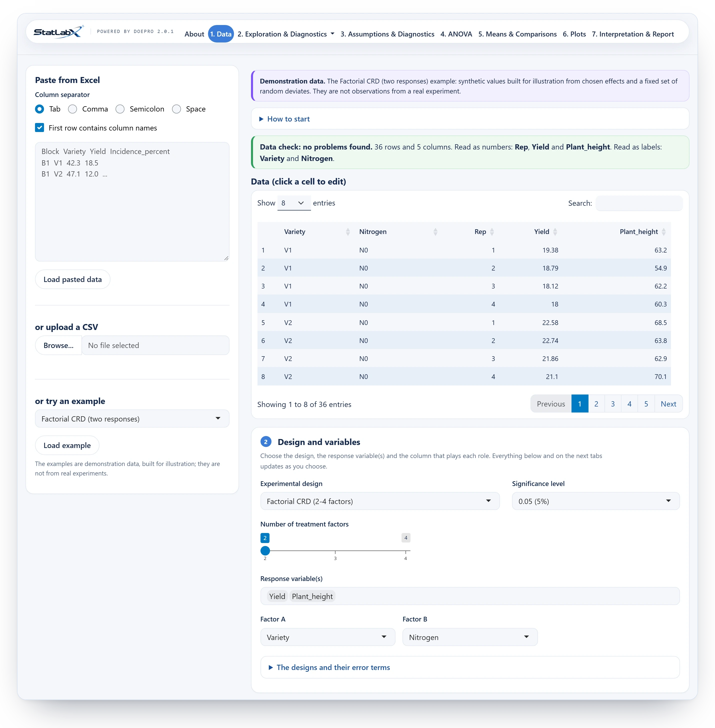Click the StatLabX logo
715x728 pixels.
pyautogui.click(x=58, y=32)
